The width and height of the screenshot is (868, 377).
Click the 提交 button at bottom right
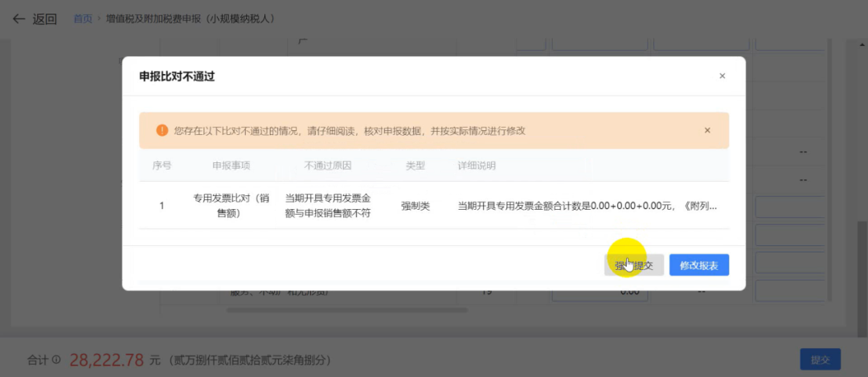click(x=819, y=359)
